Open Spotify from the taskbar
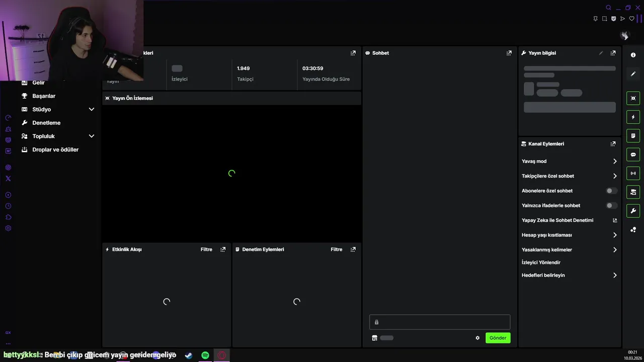644x362 pixels. [x=205, y=355]
